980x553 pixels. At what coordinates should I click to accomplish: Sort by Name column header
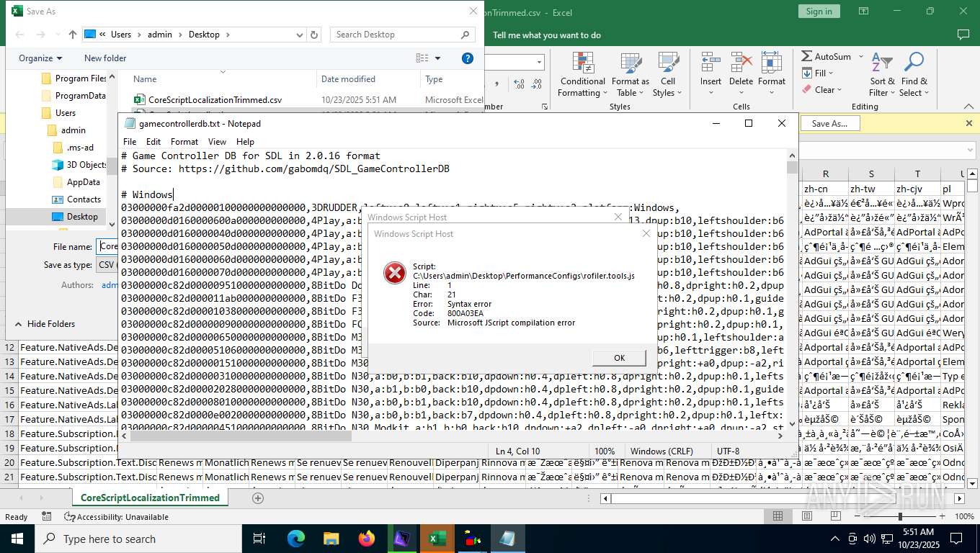(223, 79)
